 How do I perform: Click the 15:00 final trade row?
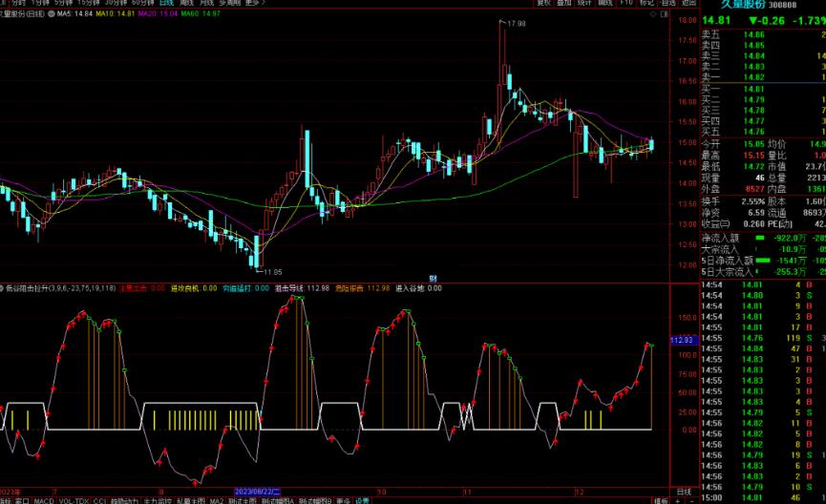763,497
